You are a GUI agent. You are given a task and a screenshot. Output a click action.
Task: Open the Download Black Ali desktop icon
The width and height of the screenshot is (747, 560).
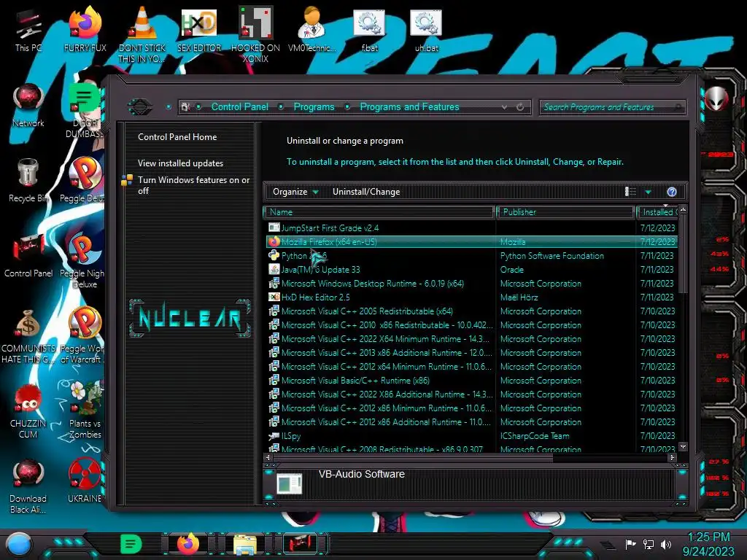click(x=28, y=486)
